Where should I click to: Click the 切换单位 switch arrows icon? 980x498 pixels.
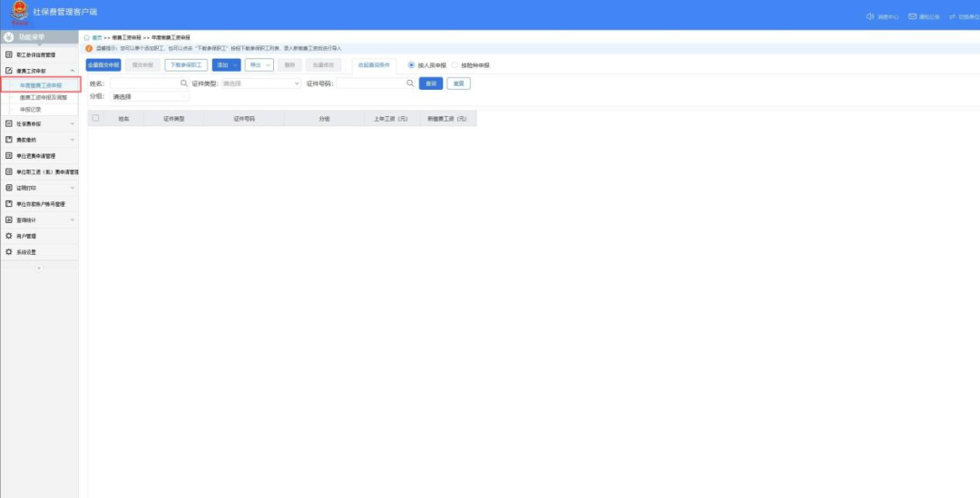[x=952, y=16]
